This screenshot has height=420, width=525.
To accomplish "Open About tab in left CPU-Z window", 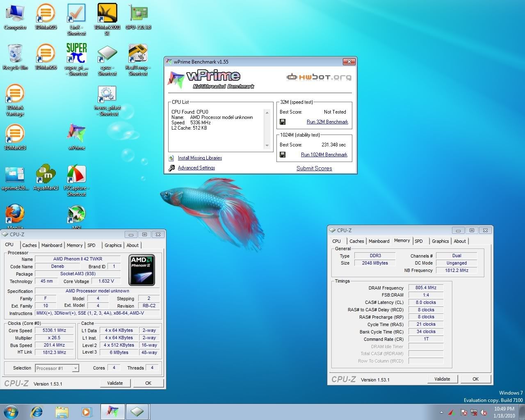I will [x=132, y=245].
